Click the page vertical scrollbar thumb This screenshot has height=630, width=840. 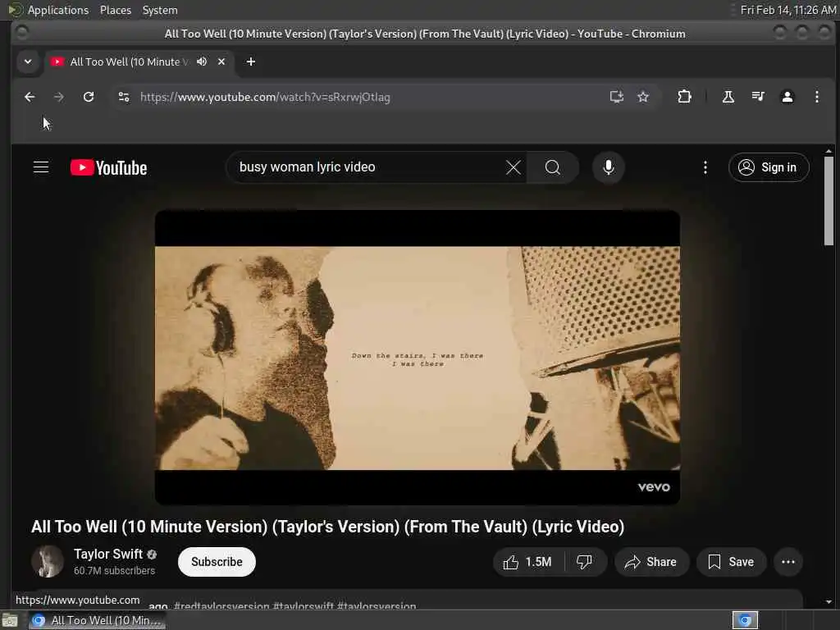coord(829,200)
